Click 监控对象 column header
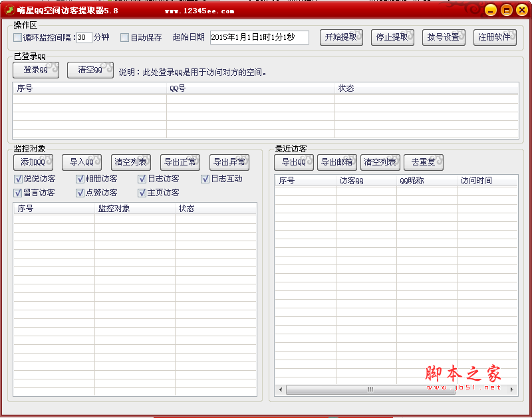This screenshot has height=418, width=532. click(x=135, y=209)
